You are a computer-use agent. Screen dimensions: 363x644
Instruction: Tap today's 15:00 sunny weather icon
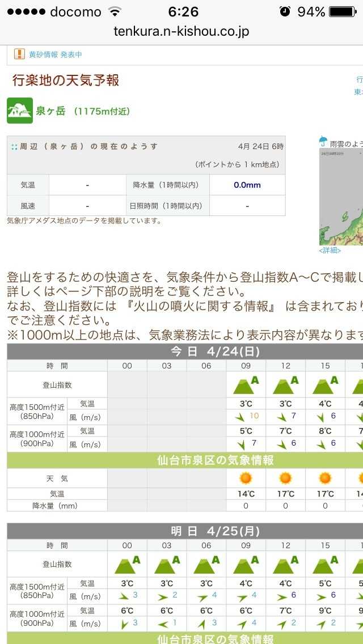(x=325, y=478)
